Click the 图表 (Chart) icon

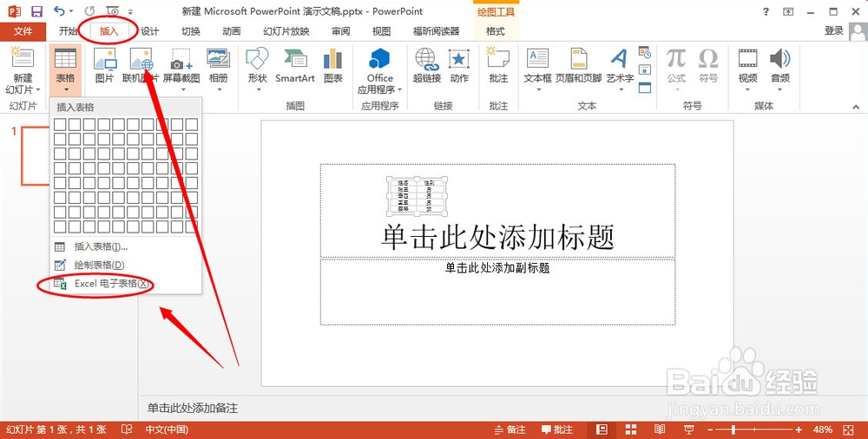[332, 58]
